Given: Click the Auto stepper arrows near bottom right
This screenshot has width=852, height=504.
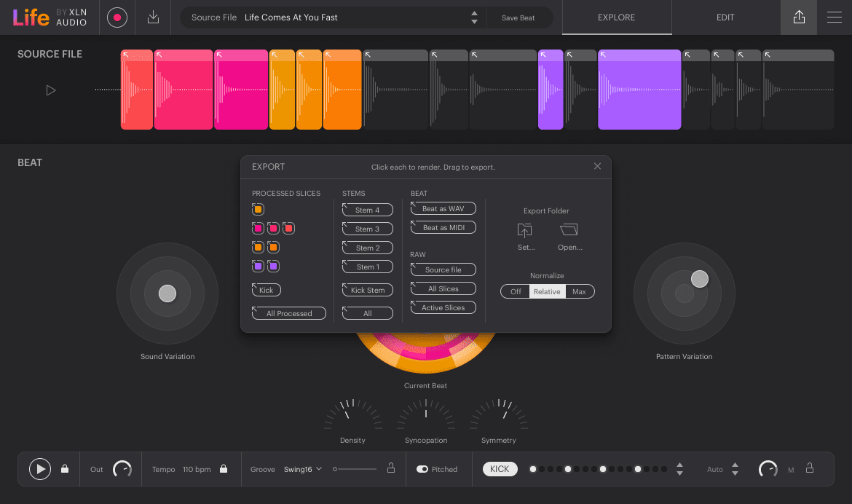Looking at the screenshot, I should tap(735, 469).
